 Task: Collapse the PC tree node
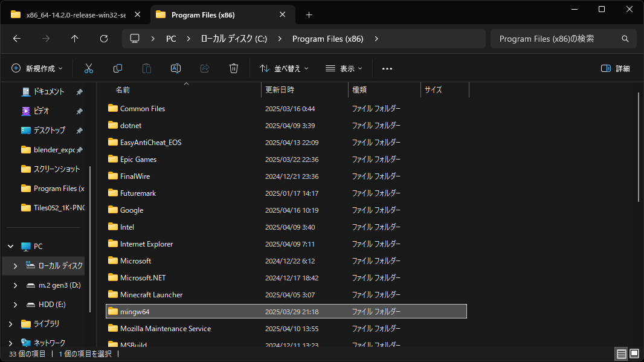tap(11, 247)
